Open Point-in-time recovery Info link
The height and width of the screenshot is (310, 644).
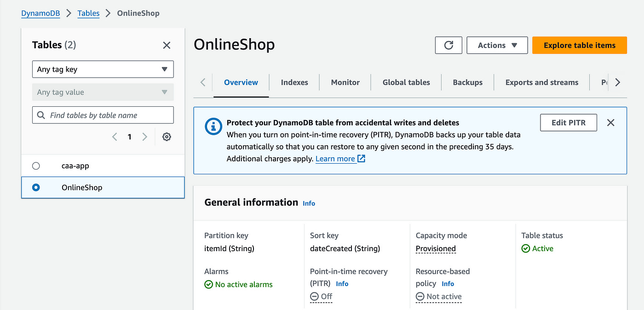click(x=342, y=284)
